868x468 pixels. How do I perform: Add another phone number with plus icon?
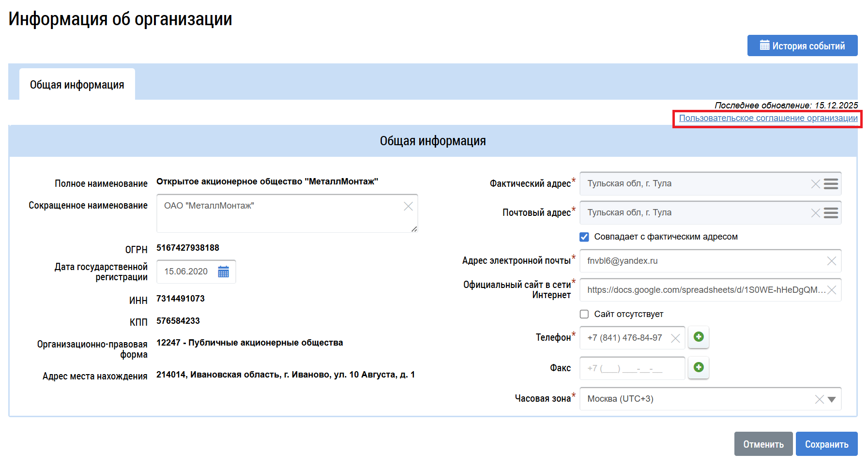pyautogui.click(x=698, y=337)
